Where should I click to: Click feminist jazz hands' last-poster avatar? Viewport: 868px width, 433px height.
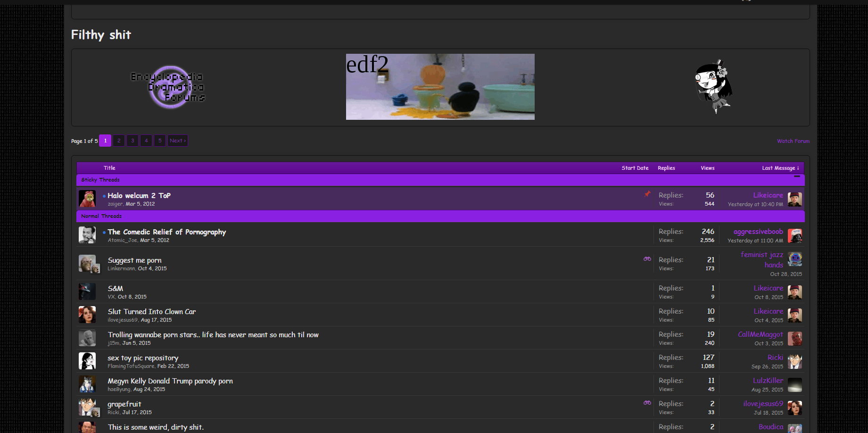(x=795, y=259)
